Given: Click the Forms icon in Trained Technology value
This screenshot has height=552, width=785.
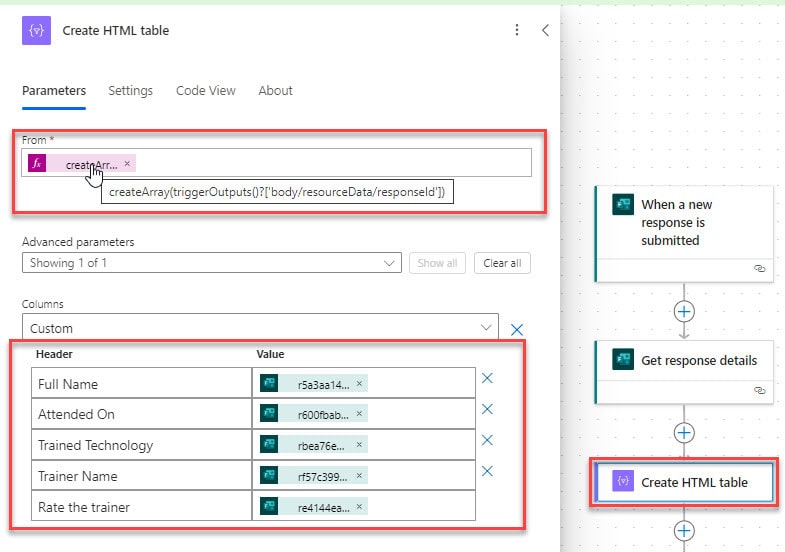Looking at the screenshot, I should coord(269,445).
